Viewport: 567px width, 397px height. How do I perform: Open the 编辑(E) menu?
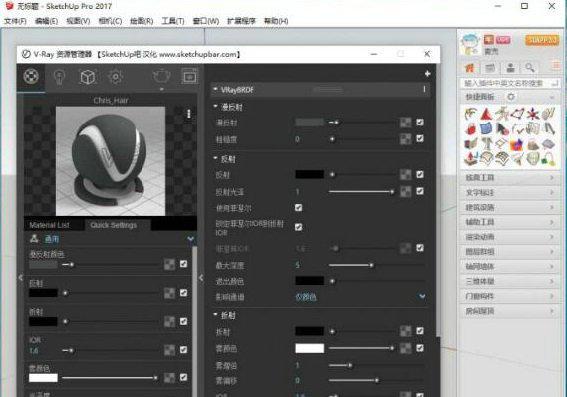(x=46, y=21)
